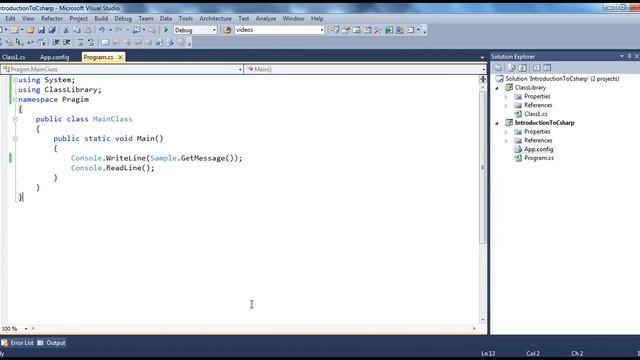Open the Solution Explorer window options arrow
Image resolution: width=640 pixels, height=360 pixels.
pos(622,56)
